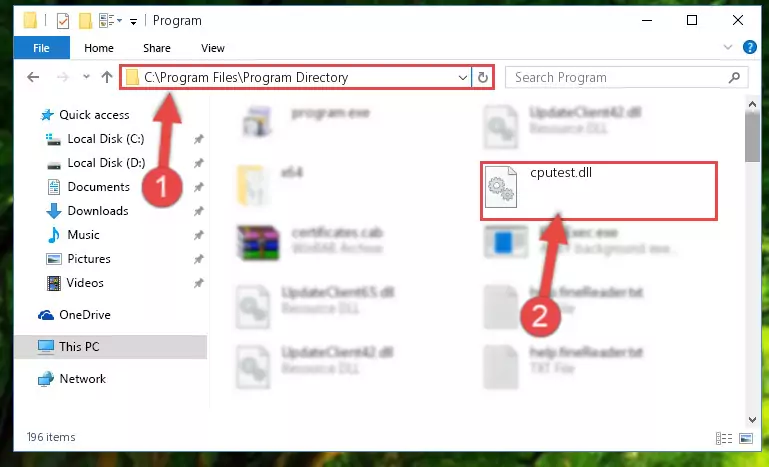Go up one folder level

107,77
